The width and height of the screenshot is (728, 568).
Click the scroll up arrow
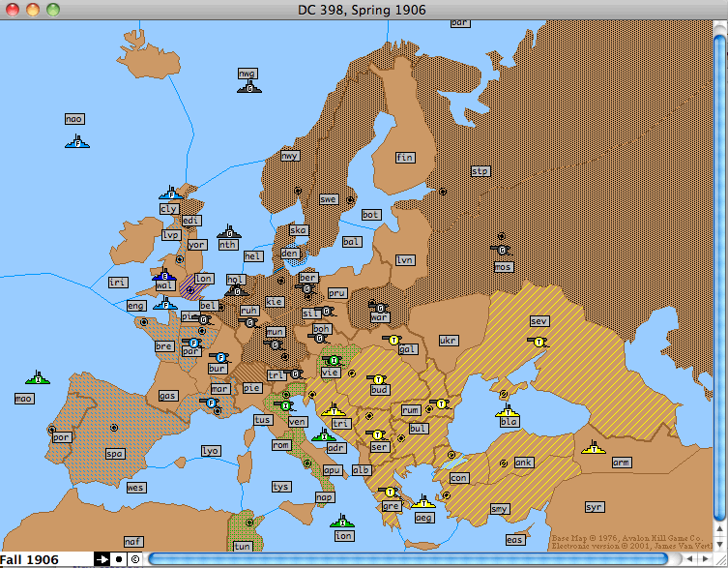tap(719, 528)
